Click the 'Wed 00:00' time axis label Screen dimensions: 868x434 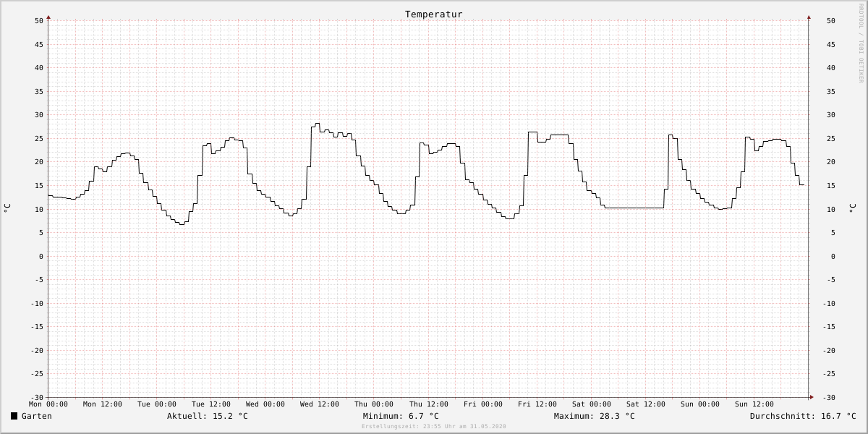pos(265,404)
